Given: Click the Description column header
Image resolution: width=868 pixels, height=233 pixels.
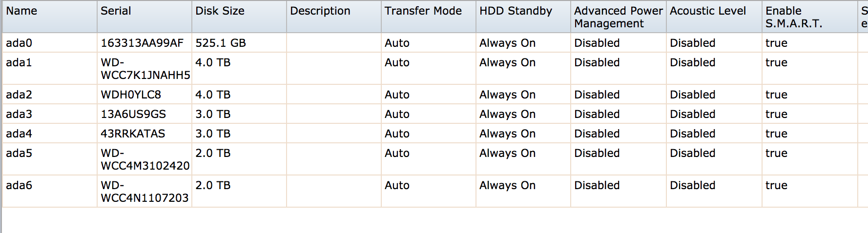Looking at the screenshot, I should click(x=320, y=11).
